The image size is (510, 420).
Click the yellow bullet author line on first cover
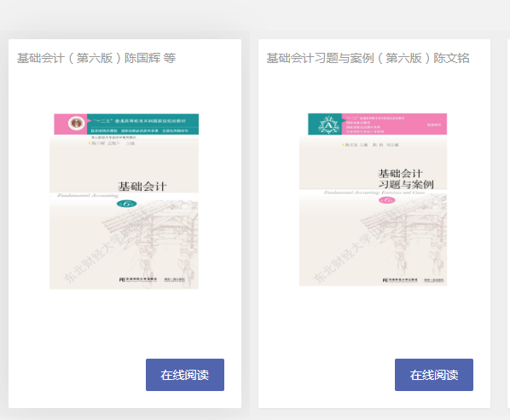point(112,143)
